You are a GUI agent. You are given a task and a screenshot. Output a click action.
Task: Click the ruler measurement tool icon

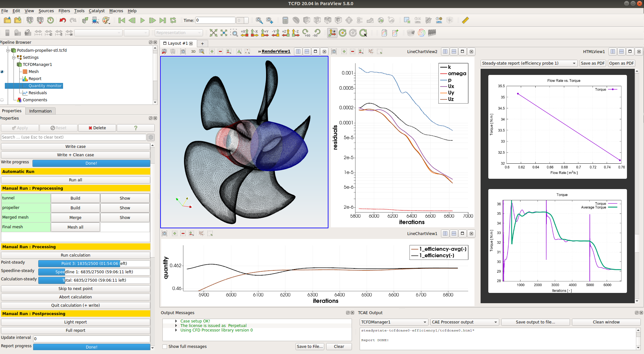(465, 20)
